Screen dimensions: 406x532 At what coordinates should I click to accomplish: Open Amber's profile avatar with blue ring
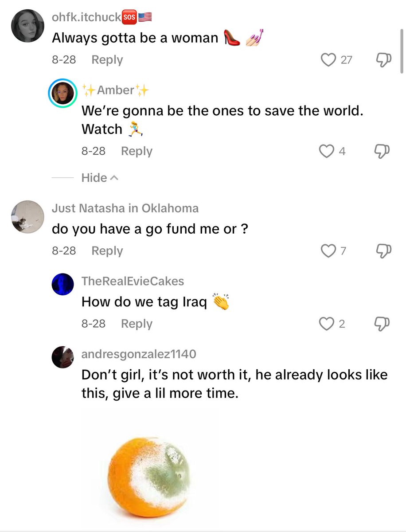coord(63,94)
